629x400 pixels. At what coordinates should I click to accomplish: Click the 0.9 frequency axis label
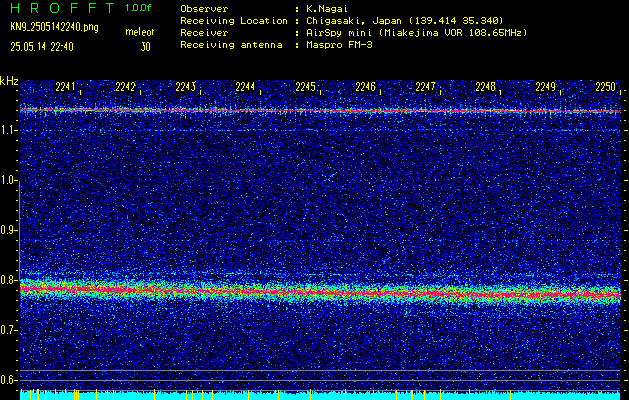pyautogui.click(x=8, y=230)
